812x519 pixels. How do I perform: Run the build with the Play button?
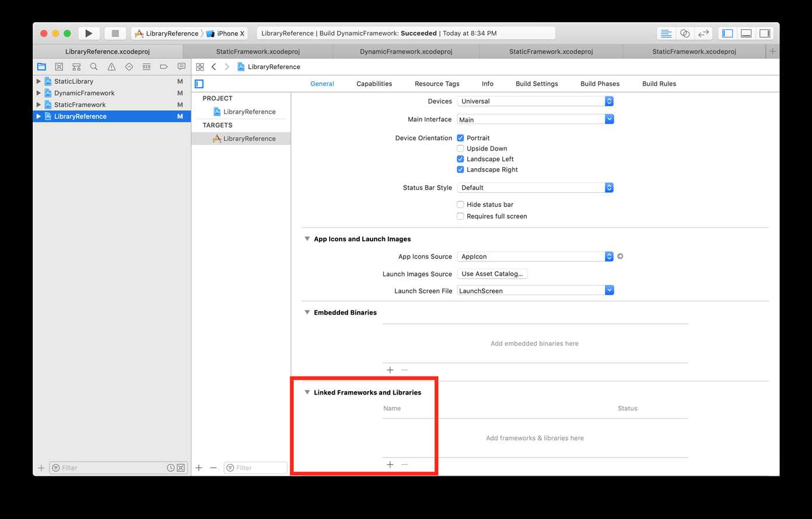tap(89, 33)
